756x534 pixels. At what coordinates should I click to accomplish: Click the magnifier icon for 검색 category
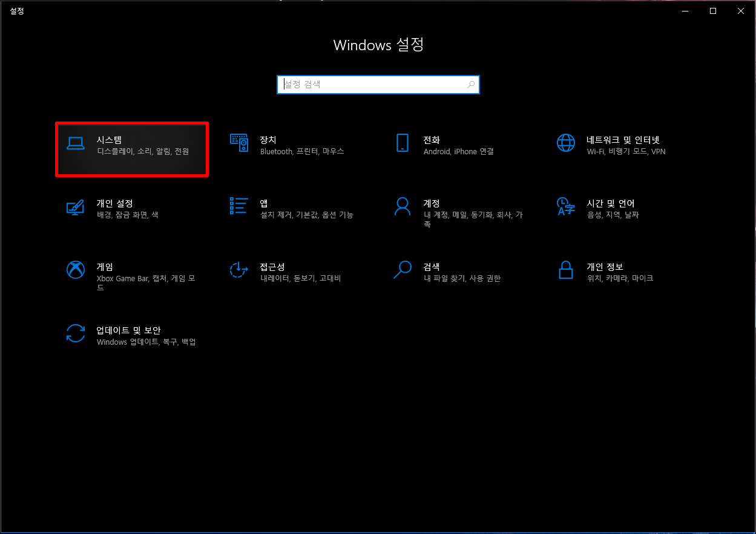403,270
